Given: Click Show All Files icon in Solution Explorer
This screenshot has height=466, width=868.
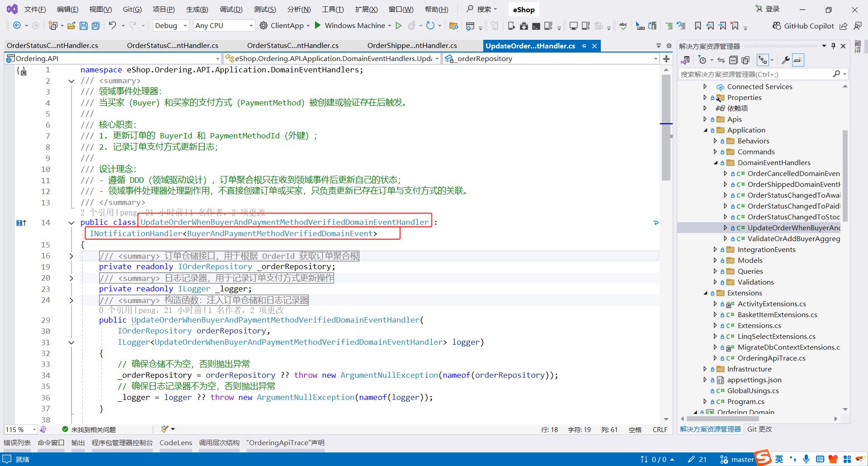Looking at the screenshot, I should [745, 60].
